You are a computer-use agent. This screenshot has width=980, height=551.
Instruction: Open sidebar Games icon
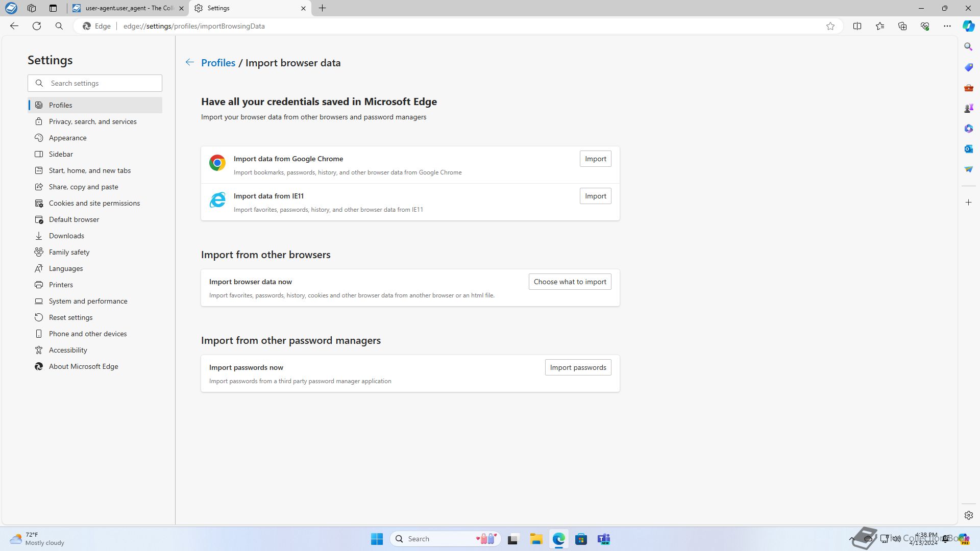click(x=968, y=108)
